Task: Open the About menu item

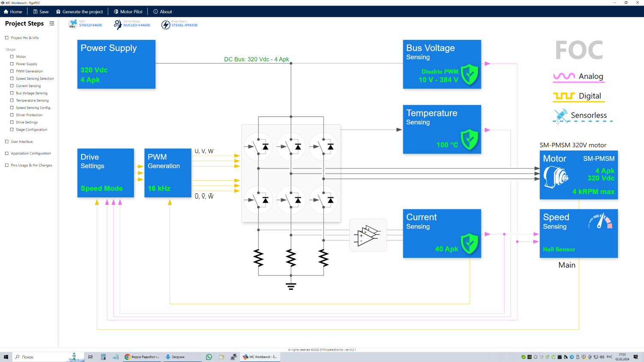Action: pyautogui.click(x=163, y=12)
